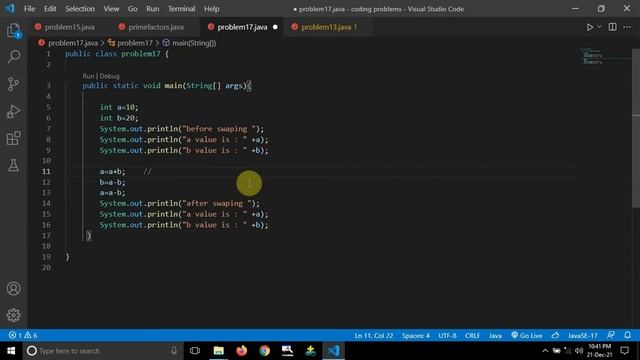Open the Edit menu
640x360 pixels.
point(50,9)
